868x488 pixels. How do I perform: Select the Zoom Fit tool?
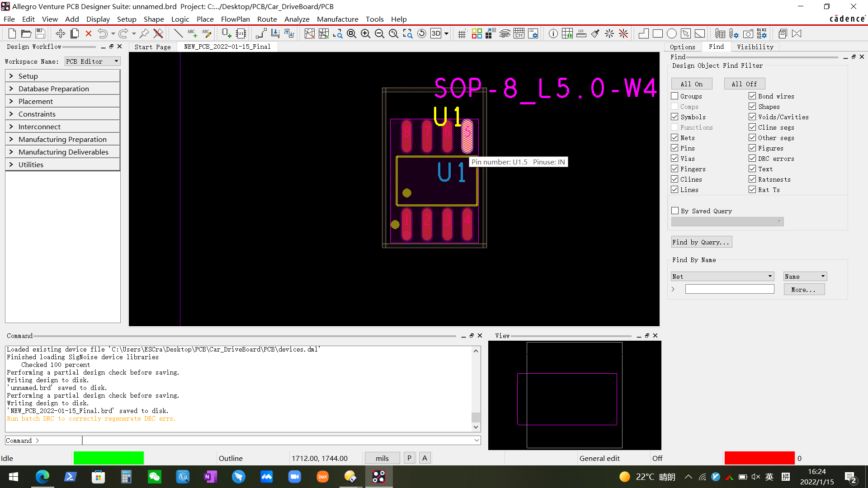[x=352, y=33]
